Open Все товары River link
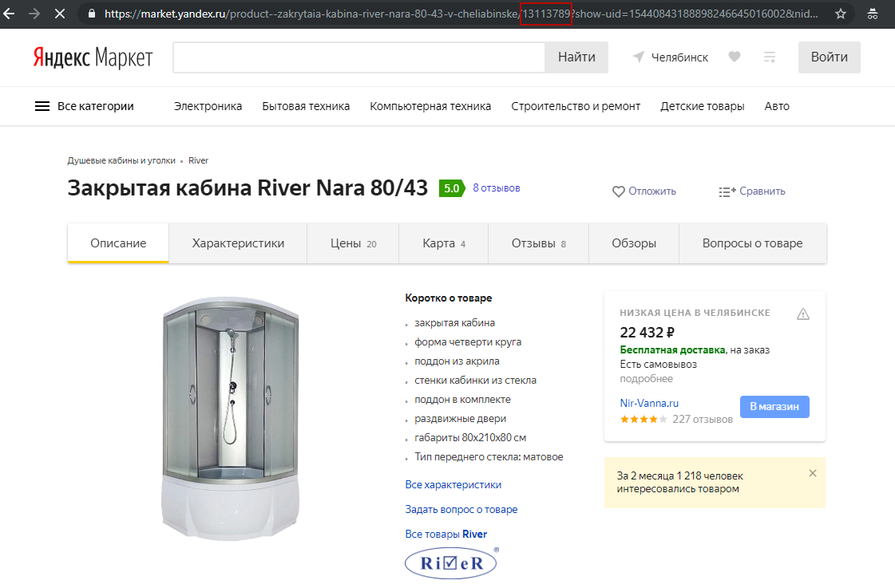Viewport: 895px width, 588px height. point(446,535)
